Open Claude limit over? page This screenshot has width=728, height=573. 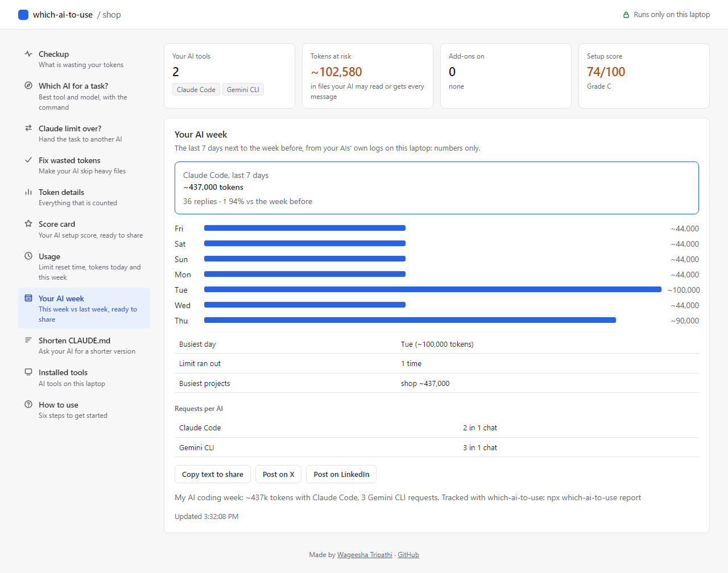84,134
